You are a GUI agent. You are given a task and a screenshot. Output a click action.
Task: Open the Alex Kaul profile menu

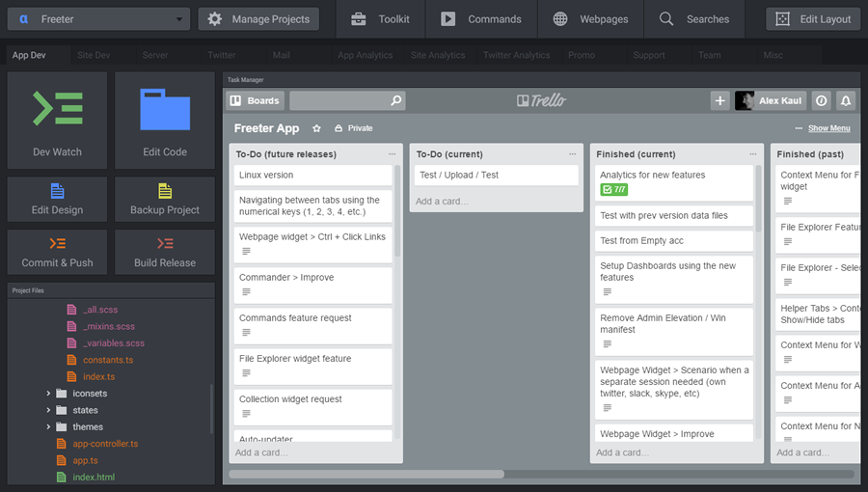pos(770,100)
